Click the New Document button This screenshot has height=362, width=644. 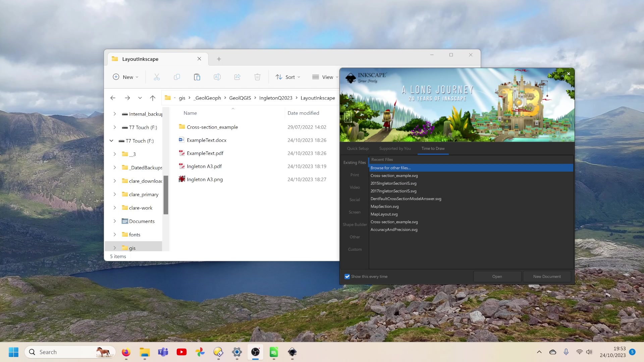[x=547, y=277]
